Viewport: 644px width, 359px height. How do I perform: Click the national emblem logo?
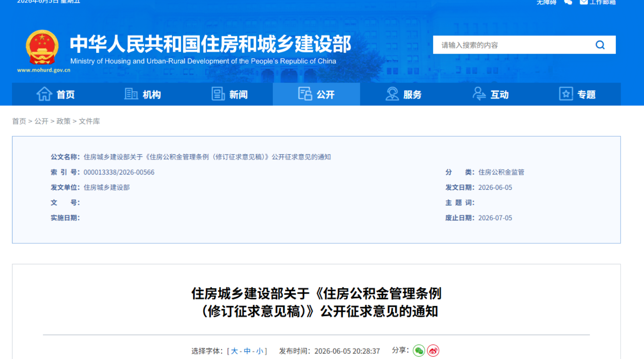pos(42,47)
